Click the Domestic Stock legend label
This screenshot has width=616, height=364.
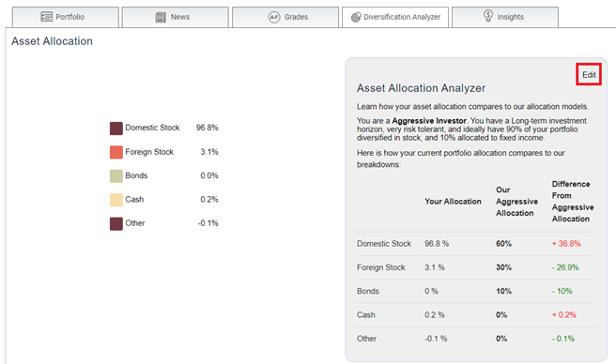152,128
